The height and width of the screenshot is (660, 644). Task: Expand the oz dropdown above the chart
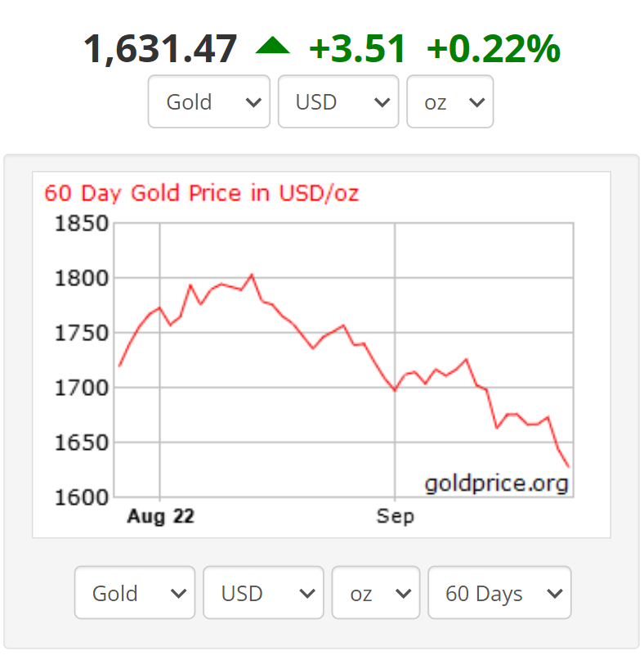pyautogui.click(x=449, y=102)
